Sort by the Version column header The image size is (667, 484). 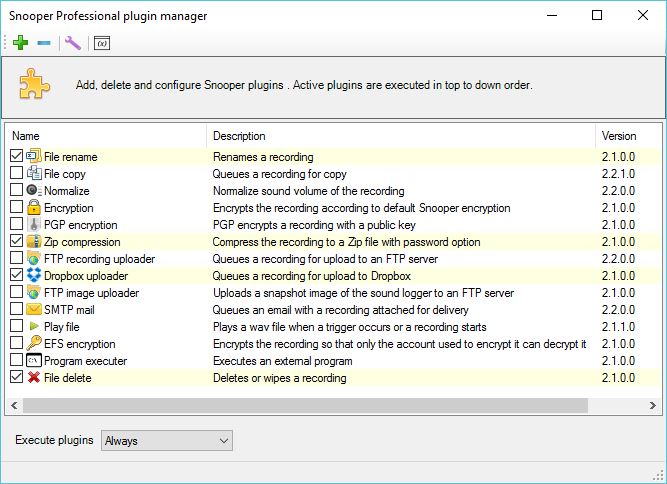pos(629,136)
